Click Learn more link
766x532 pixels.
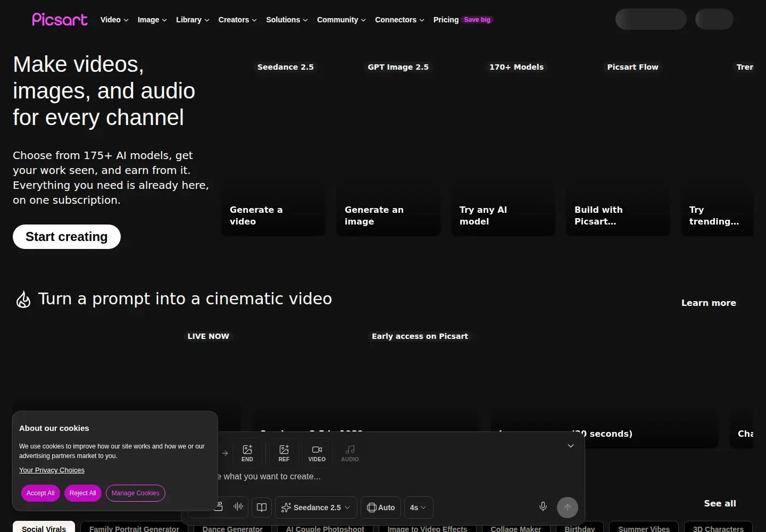click(709, 303)
